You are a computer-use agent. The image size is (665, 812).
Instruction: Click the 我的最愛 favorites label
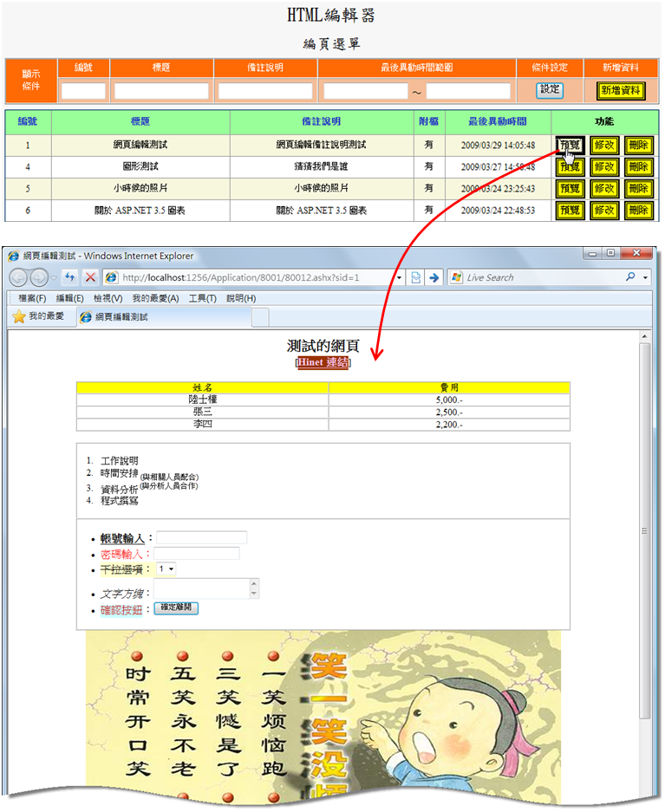point(46,316)
